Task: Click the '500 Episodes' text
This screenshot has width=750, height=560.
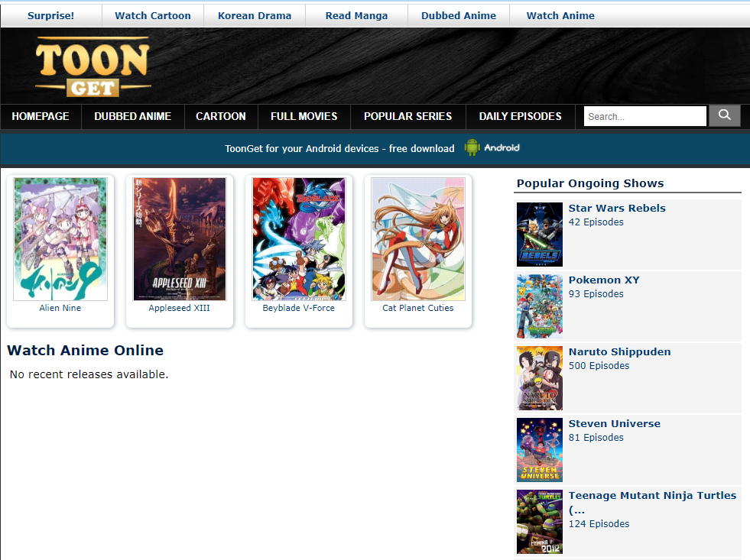Action: (x=599, y=365)
